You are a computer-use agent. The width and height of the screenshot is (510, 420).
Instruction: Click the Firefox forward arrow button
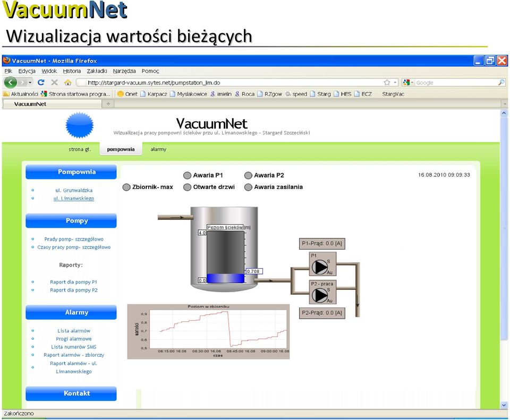click(x=22, y=83)
